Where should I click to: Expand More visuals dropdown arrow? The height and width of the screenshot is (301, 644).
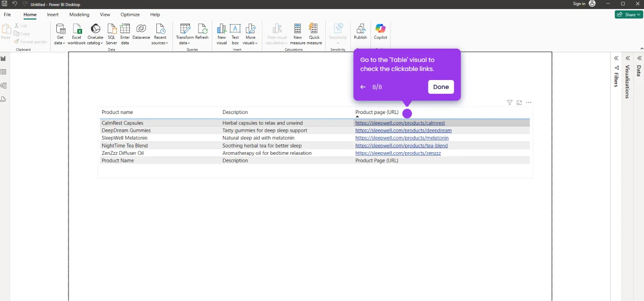click(256, 43)
